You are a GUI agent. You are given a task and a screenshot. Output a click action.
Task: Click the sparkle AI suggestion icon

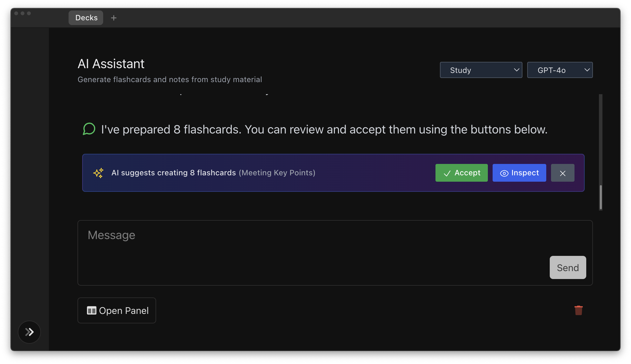tap(98, 173)
